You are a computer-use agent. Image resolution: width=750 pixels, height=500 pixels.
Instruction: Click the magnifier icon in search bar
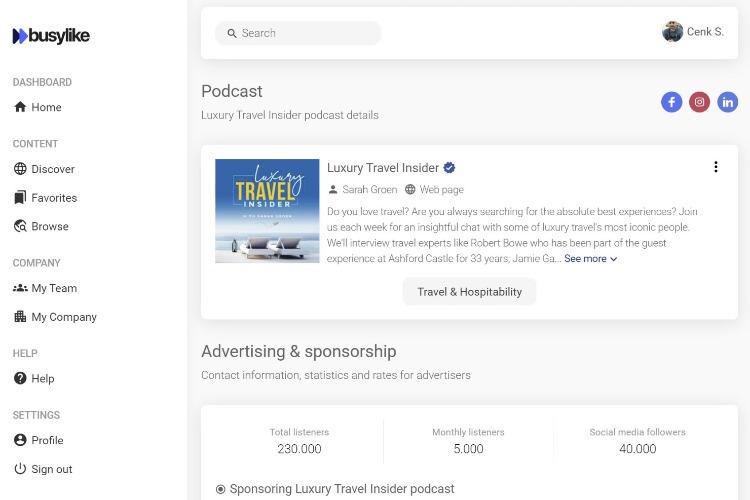(232, 33)
